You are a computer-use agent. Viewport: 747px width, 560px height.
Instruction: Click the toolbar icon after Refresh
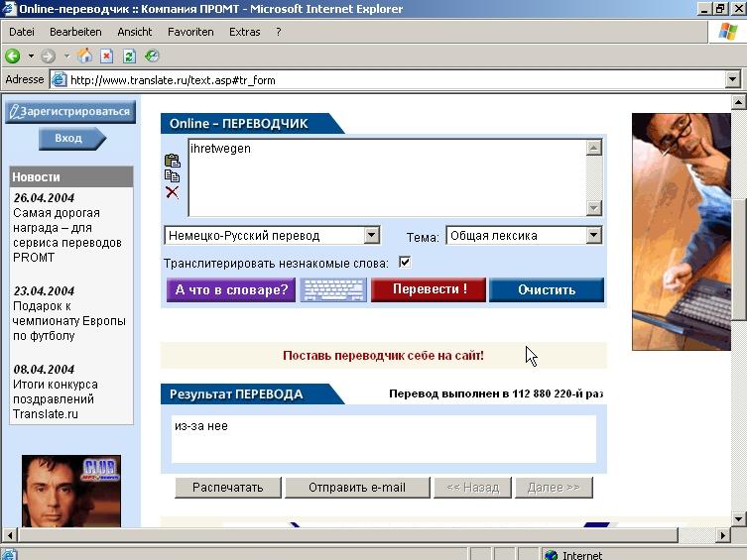pyautogui.click(x=152, y=56)
